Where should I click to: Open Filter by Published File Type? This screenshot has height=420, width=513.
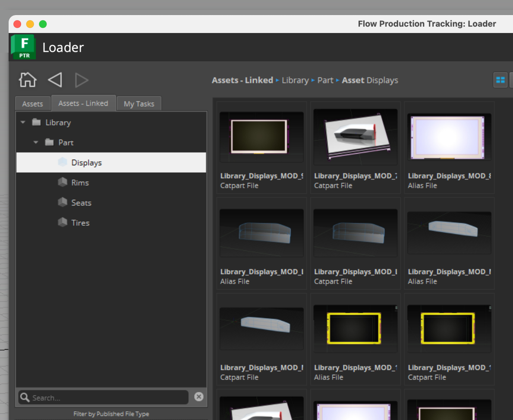pos(111,414)
